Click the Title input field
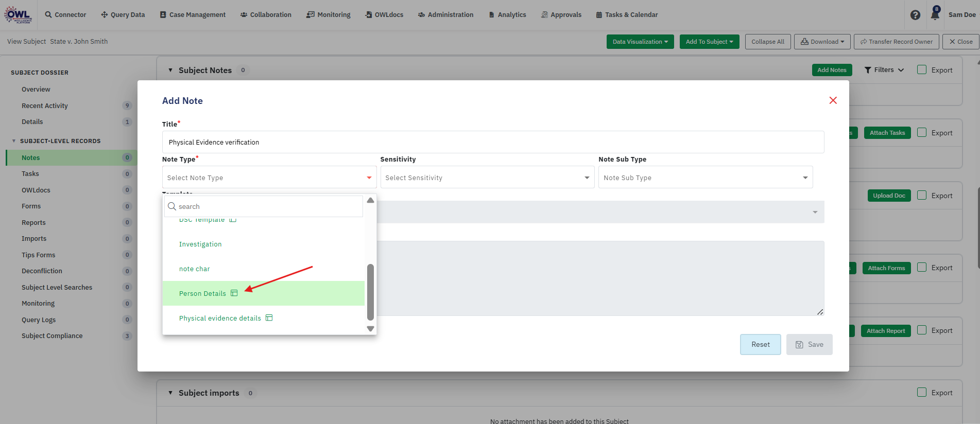The image size is (980, 424). click(x=493, y=142)
